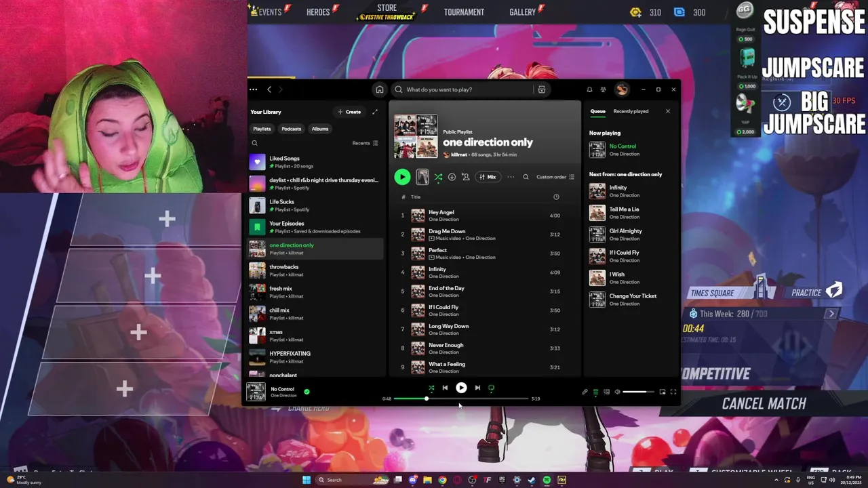Open Your Episodes in library
This screenshot has height=488, width=868.
(x=315, y=227)
